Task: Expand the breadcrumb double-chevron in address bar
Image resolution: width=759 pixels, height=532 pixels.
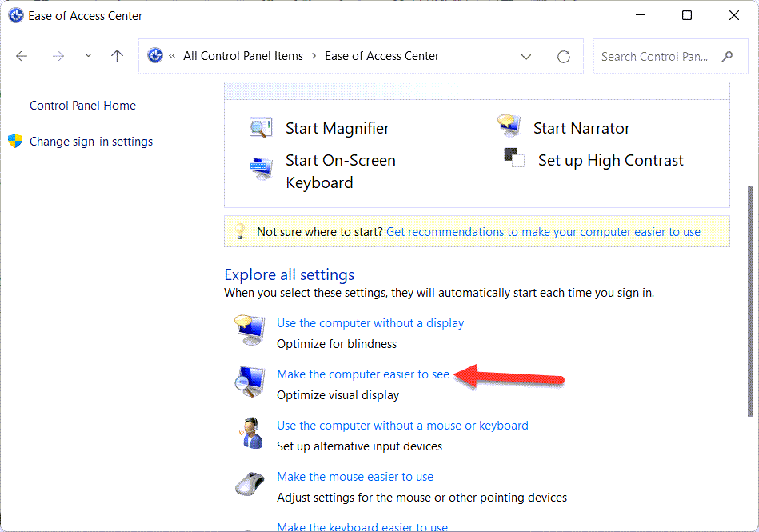Action: coord(172,57)
